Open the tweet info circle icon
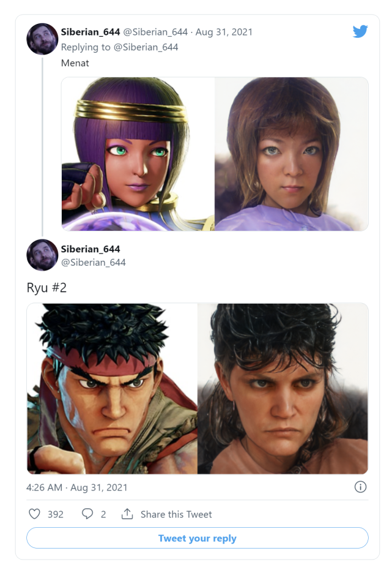This screenshot has height=570, width=392. point(360,487)
